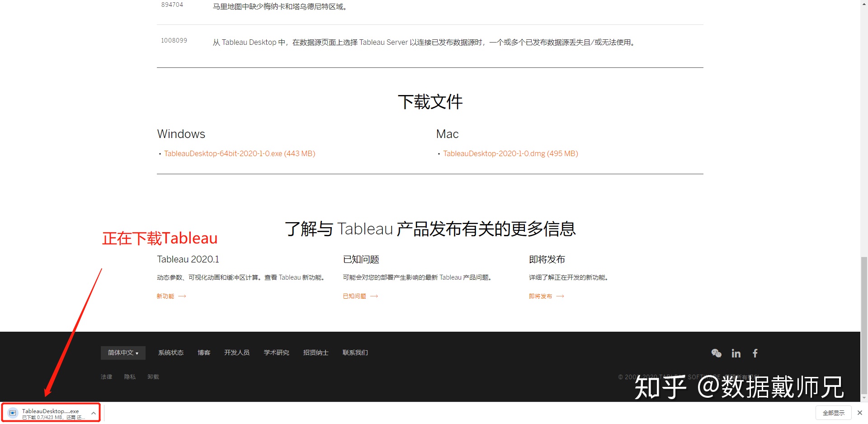
Task: Download TableauDesktop-64bit-2020-1-0.exe for Windows
Action: [x=240, y=154]
